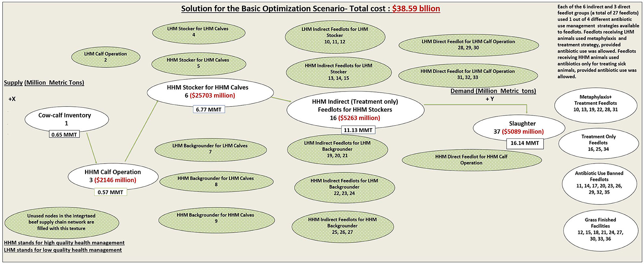This screenshot has height=264, width=644.
Task: Select the ($25703 million) cost value
Action: 213,96
